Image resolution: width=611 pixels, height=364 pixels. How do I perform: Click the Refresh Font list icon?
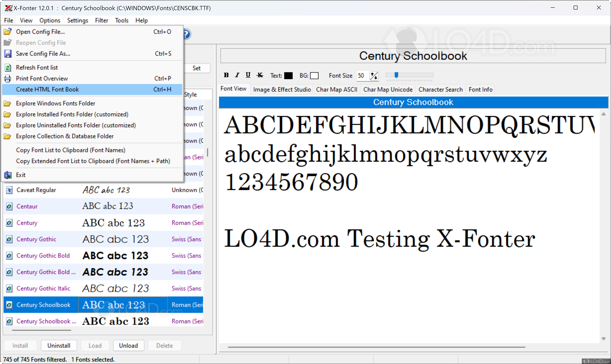point(8,67)
